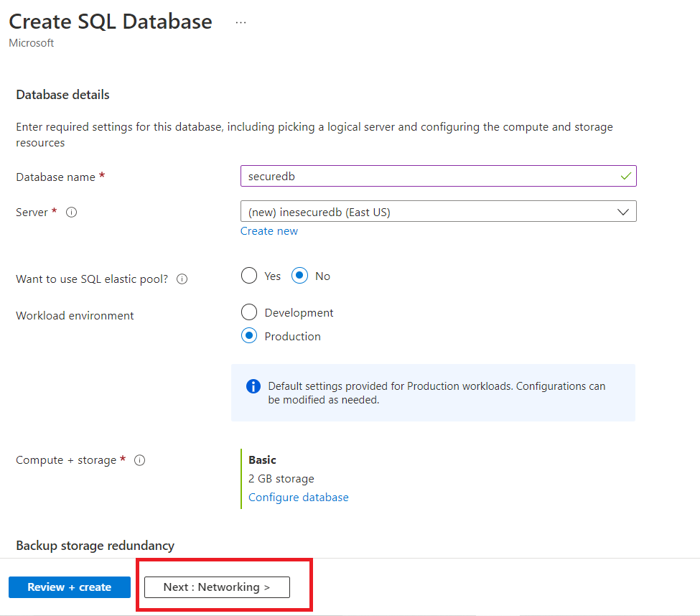700x616 pixels.
Task: Click the Server info tooltip icon
Action: (71, 213)
